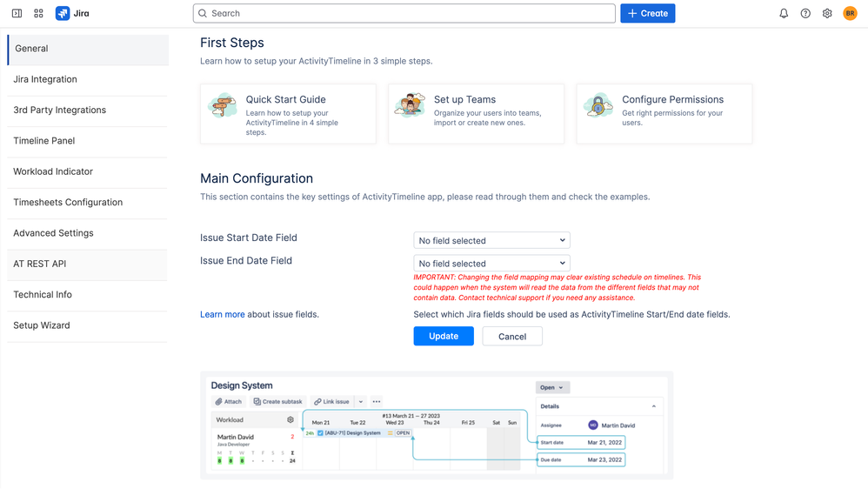Collapse the sidebar panel icon
Image resolution: width=868 pixels, height=489 pixels.
pyautogui.click(x=17, y=13)
